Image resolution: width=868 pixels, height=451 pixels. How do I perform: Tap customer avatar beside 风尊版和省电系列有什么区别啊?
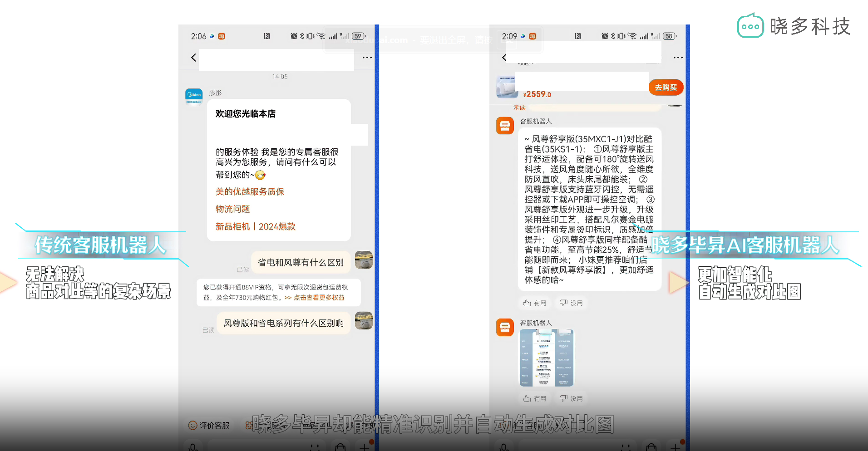[x=364, y=320]
